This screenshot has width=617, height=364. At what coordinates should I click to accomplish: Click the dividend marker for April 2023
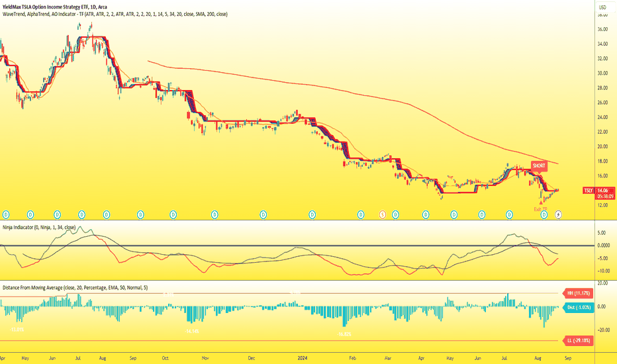(x=6, y=215)
